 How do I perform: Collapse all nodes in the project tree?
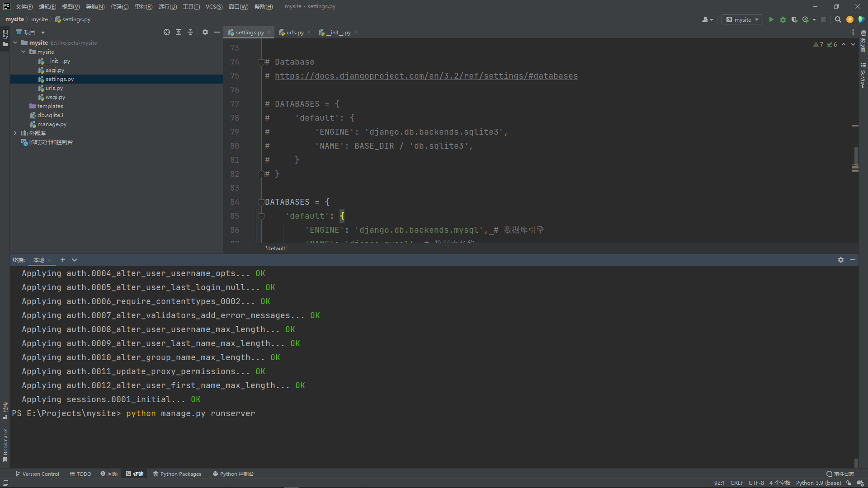coord(190,32)
